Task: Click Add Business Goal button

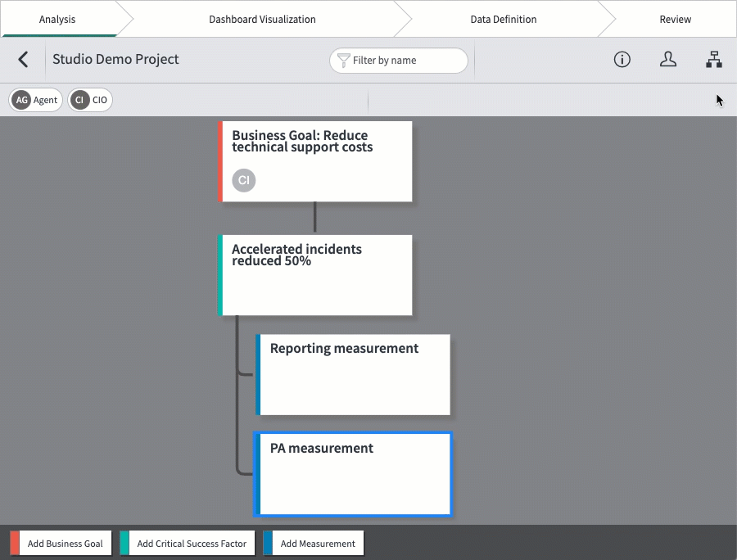Action: pyautogui.click(x=61, y=544)
